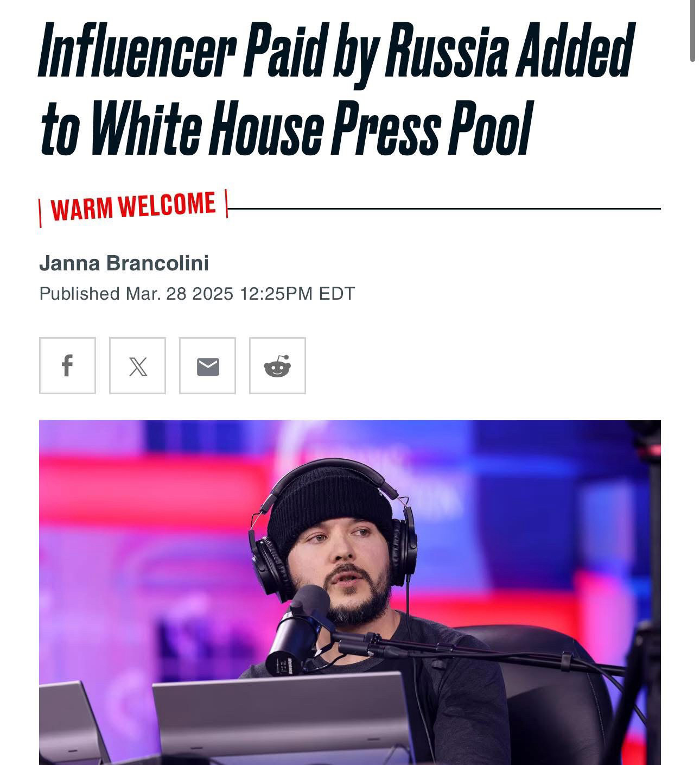700x765 pixels.
Task: Click the Published Mar. 28 2025 timestamp
Action: click(x=197, y=294)
